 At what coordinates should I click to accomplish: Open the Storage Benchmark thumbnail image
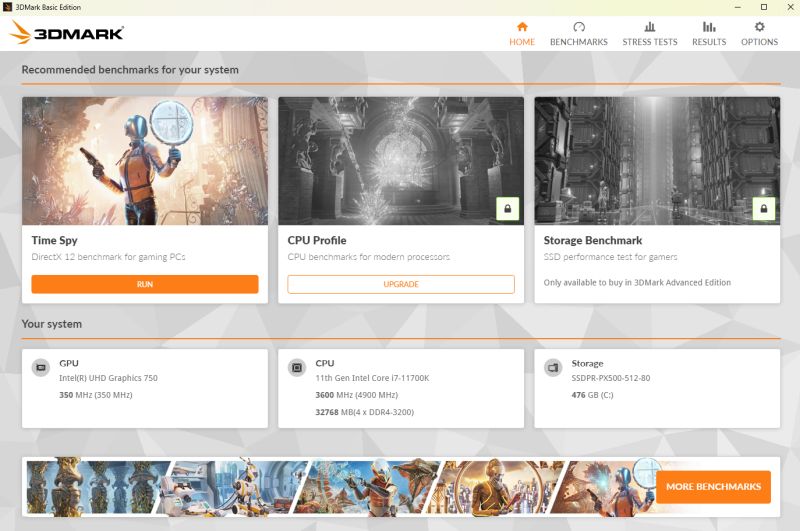[657, 161]
